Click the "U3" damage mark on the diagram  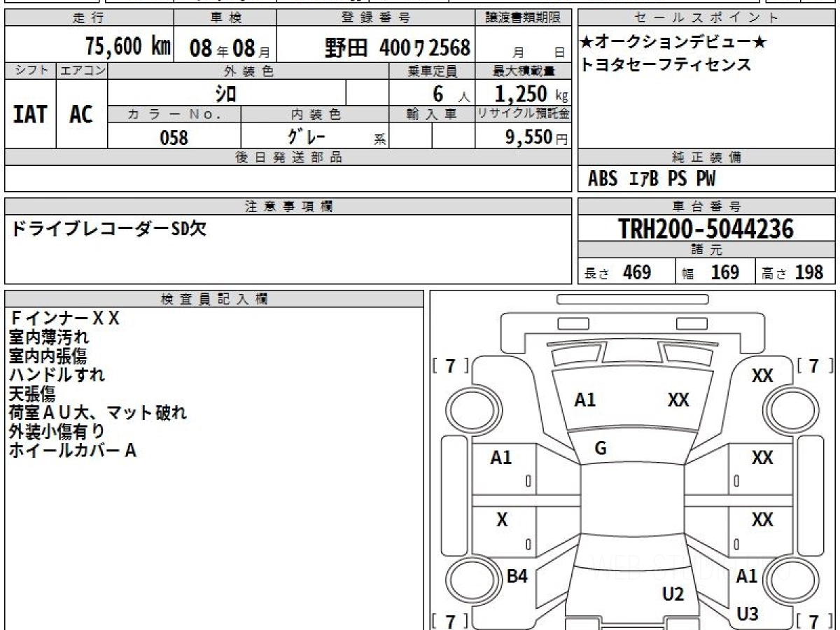(x=748, y=614)
